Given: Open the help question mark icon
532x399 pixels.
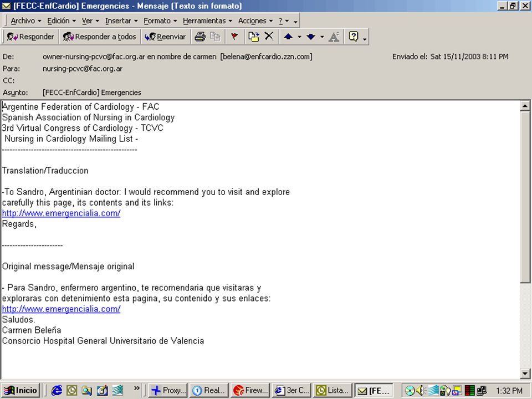Looking at the screenshot, I should point(354,37).
